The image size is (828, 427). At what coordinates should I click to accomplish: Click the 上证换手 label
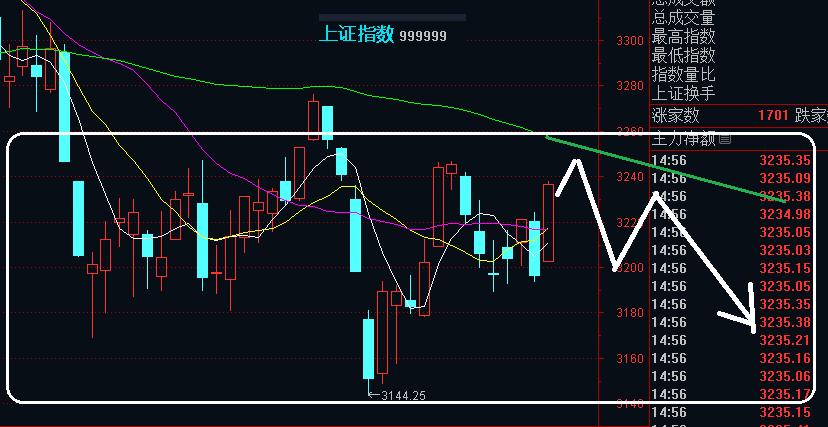coord(683,93)
